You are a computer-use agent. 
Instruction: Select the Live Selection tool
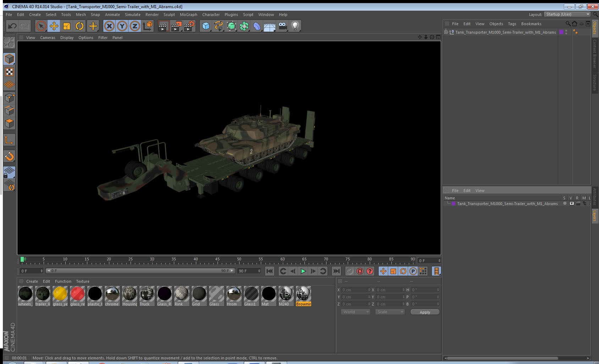coord(41,26)
